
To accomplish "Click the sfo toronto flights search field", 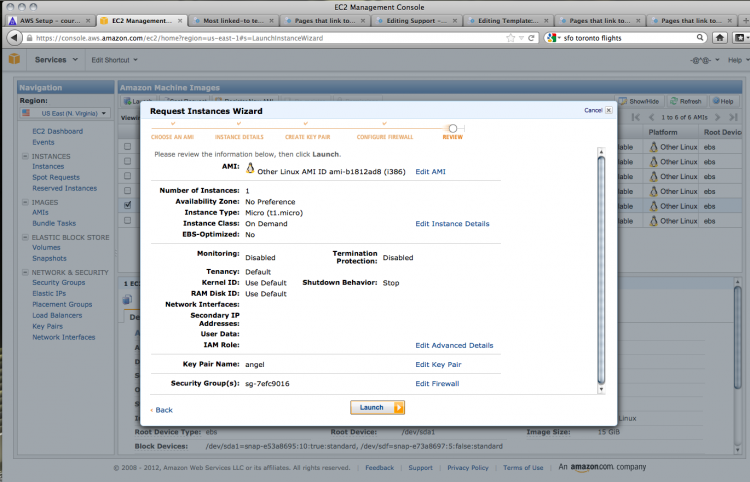I will click(x=627, y=38).
